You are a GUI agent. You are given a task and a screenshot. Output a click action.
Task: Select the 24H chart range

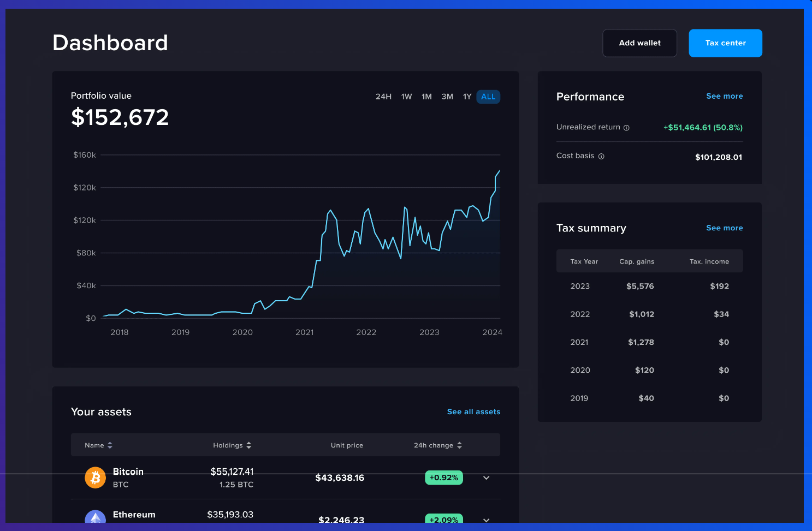coord(383,97)
